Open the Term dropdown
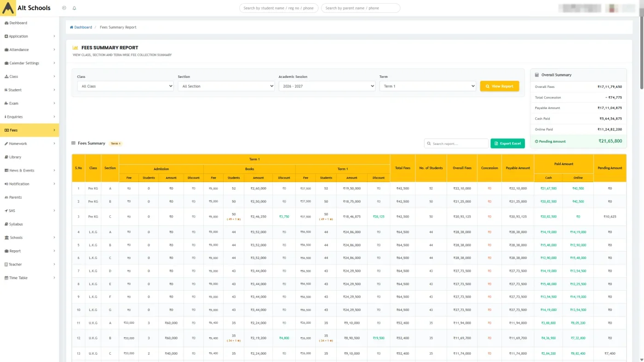This screenshot has width=644, height=362. tap(427, 86)
